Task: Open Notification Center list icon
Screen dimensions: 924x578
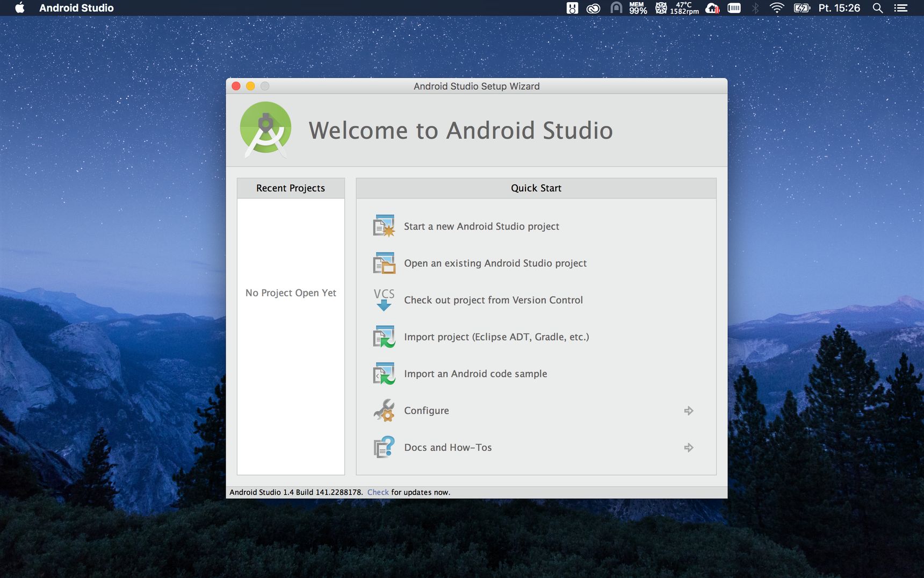Action: pos(901,8)
